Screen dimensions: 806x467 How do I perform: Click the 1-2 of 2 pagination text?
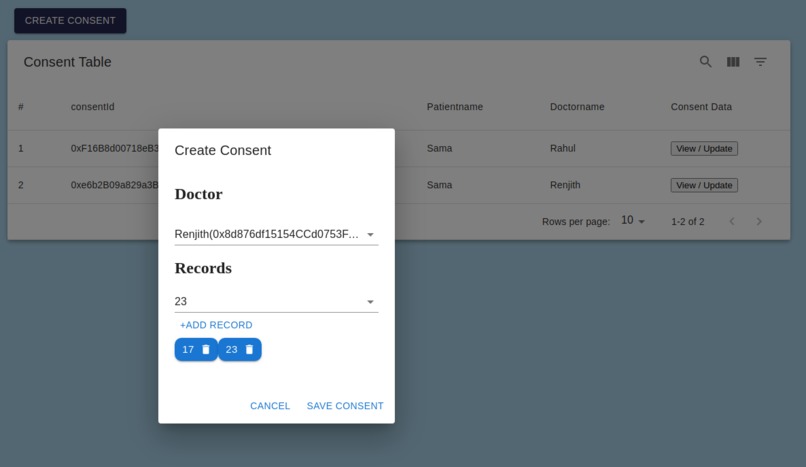(687, 221)
